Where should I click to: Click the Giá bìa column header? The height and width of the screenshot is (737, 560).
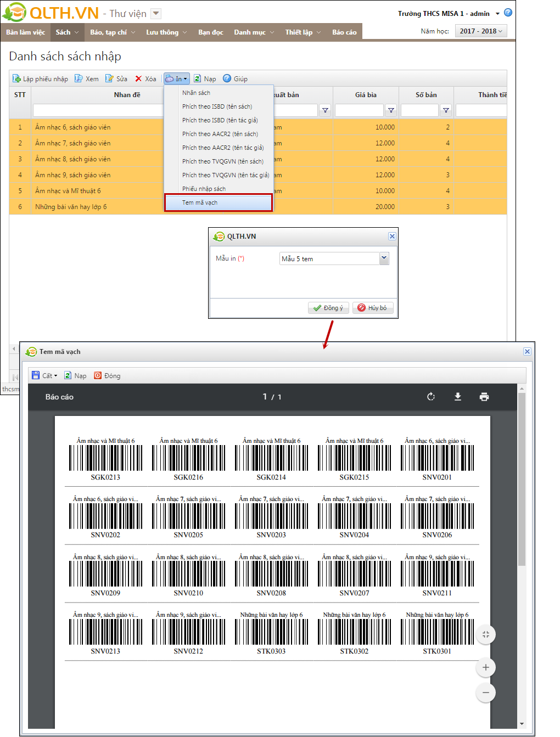pos(366,94)
